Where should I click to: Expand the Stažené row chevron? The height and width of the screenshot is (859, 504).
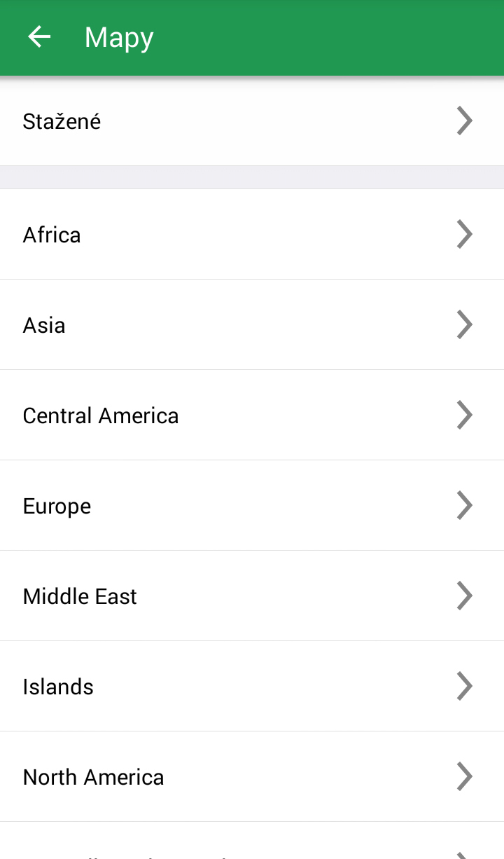pos(464,121)
